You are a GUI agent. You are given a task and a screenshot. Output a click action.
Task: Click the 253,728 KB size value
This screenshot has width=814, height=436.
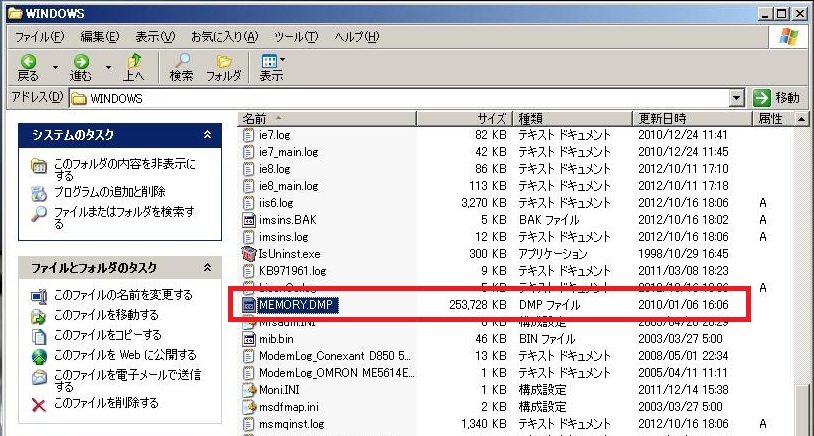point(477,305)
